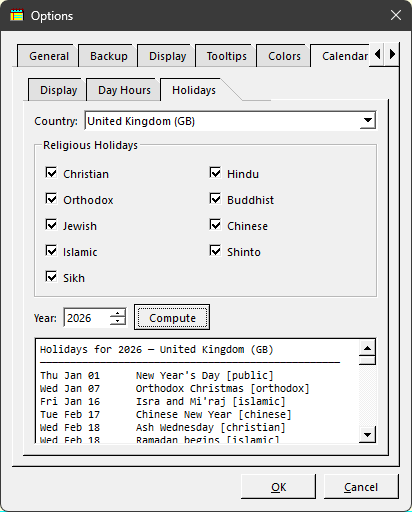
Task: Open the Tooltips tab
Action: coord(226,56)
